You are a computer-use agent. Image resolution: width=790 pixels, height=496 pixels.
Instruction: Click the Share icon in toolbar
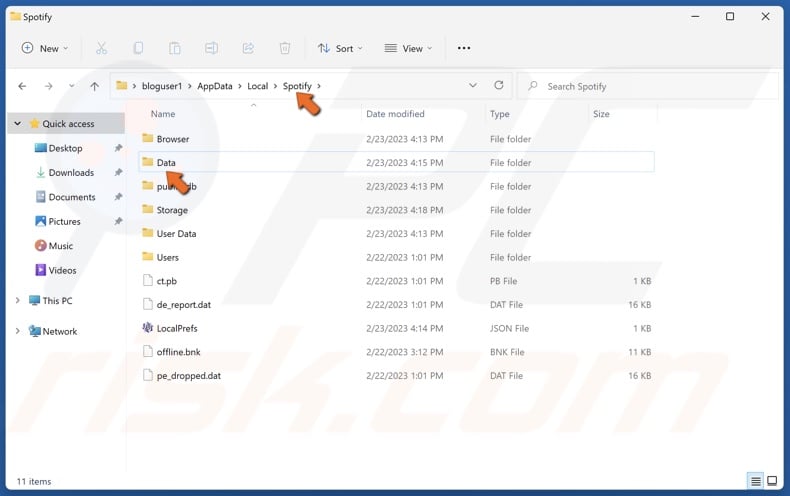coord(248,48)
